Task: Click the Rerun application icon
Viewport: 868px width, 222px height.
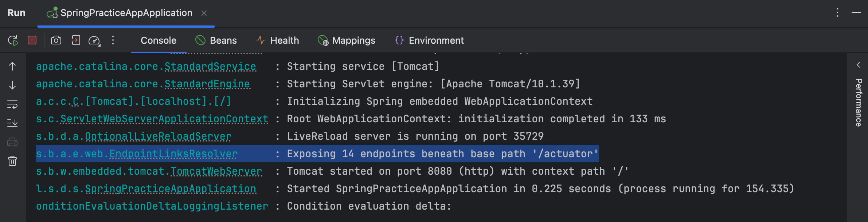Action: (x=13, y=40)
